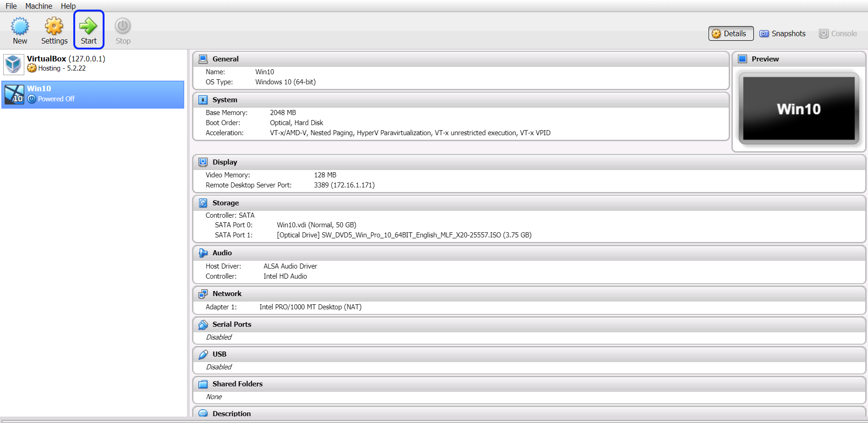Click the Audio section speaker icon
This screenshot has height=423, width=868.
pos(203,253)
